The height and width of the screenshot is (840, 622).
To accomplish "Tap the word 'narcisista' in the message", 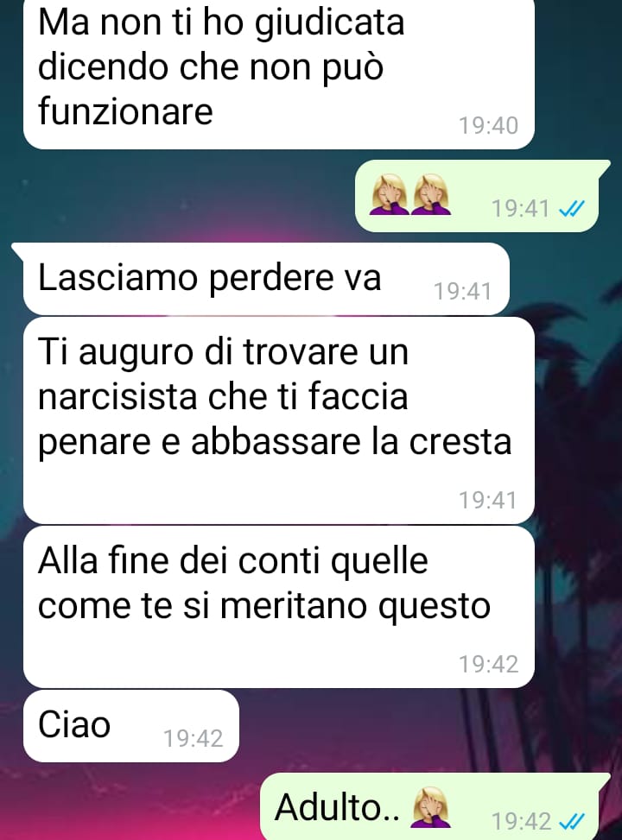I will [x=118, y=397].
